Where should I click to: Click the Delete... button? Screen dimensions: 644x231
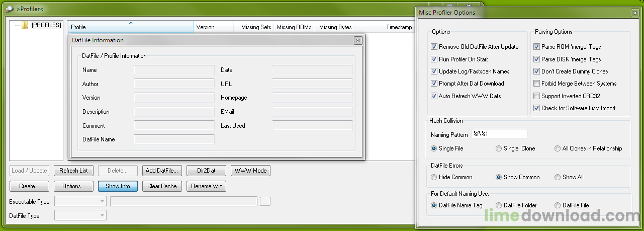pos(118,171)
